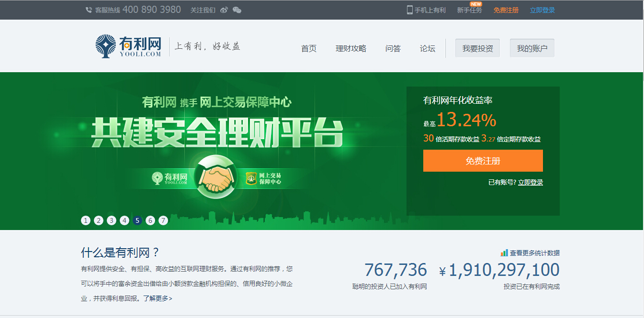This screenshot has width=644, height=318.
Task: Show banner slide 7
Action: point(163,220)
